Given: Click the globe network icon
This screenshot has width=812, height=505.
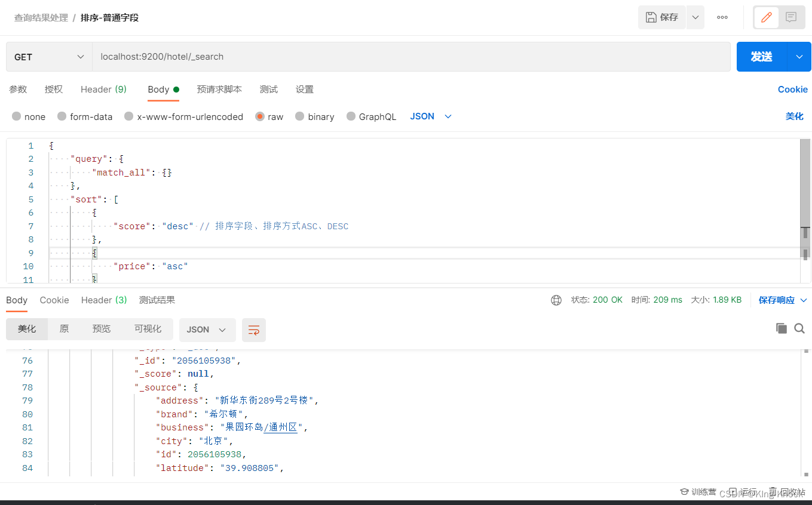Looking at the screenshot, I should point(556,300).
